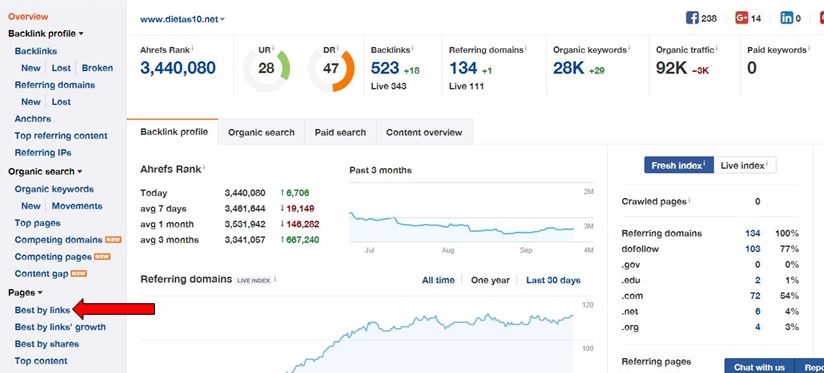The image size is (824, 373).
Task: Open Top pages report
Action: point(37,223)
